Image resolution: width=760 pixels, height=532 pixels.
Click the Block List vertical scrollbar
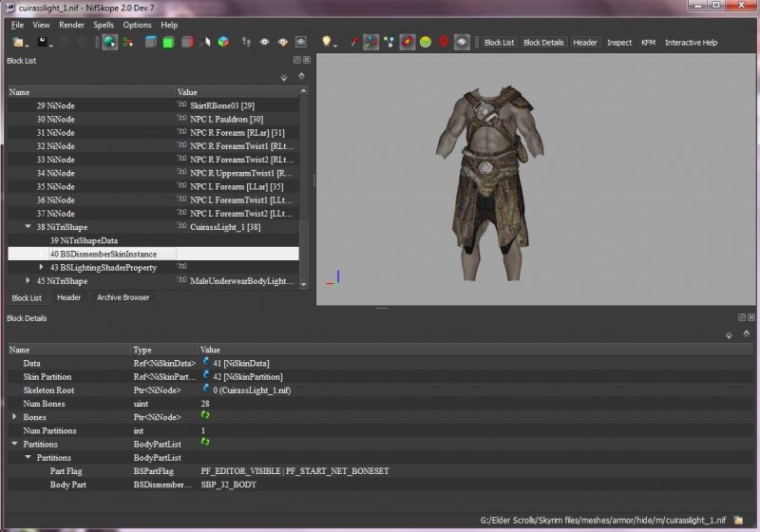point(304,187)
